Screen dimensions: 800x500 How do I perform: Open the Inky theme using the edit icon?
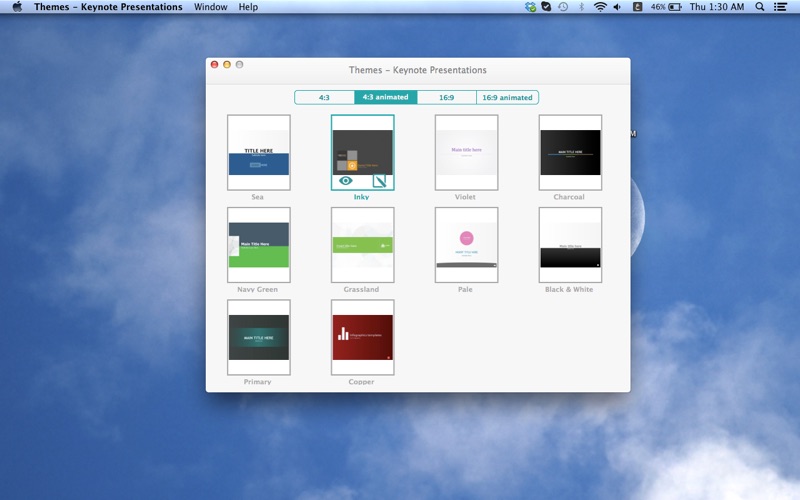point(380,181)
